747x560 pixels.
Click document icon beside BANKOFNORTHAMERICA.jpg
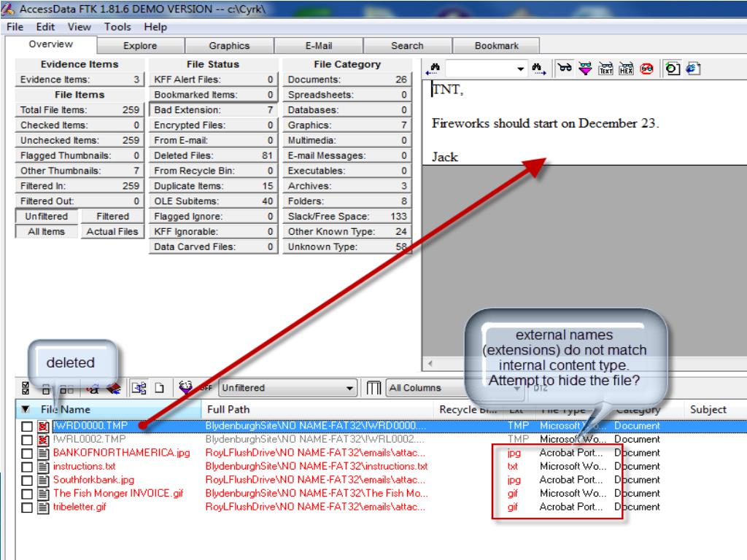(43, 453)
